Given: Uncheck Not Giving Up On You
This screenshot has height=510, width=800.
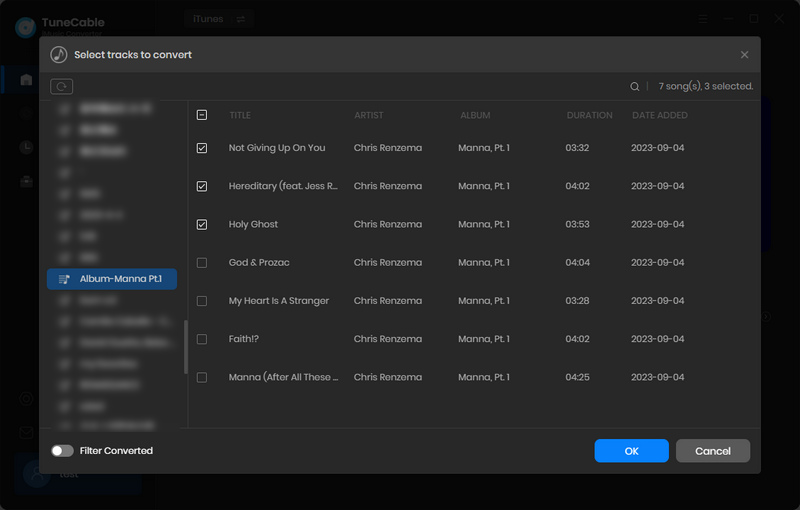Looking at the screenshot, I should click(x=202, y=148).
